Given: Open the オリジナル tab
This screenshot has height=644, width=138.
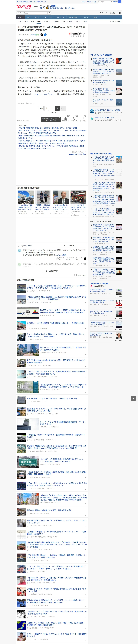Looking at the screenshot, I should [60, 17].
